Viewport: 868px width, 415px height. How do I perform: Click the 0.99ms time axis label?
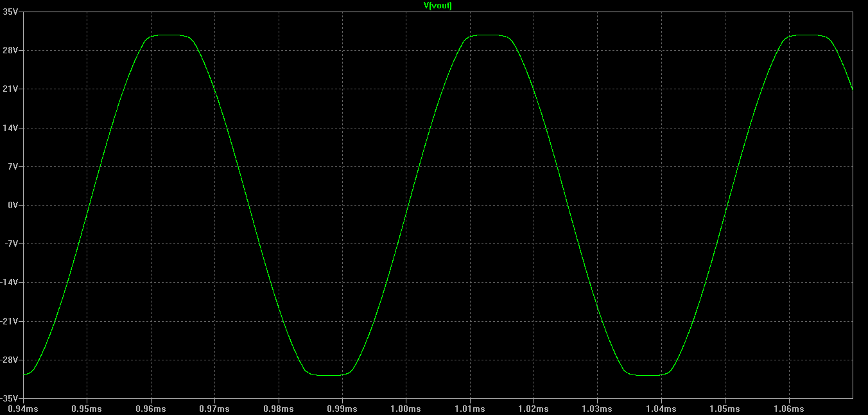342,409
